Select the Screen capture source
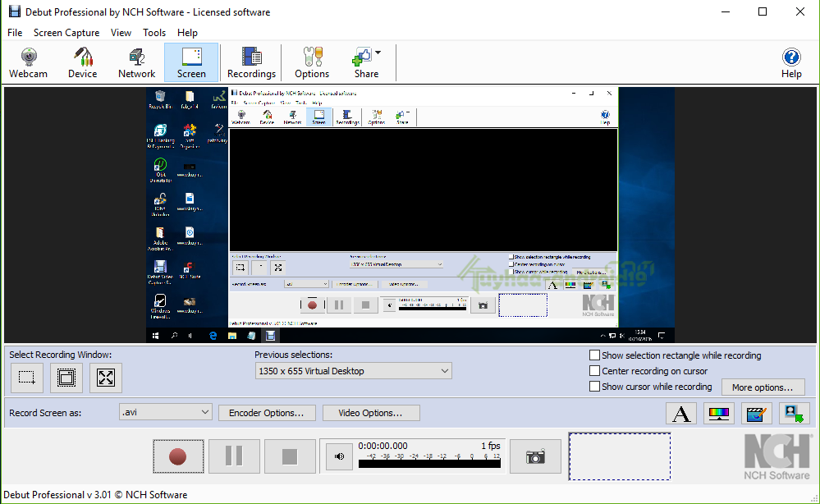Image resolution: width=820 pixels, height=504 pixels. pyautogui.click(x=191, y=62)
